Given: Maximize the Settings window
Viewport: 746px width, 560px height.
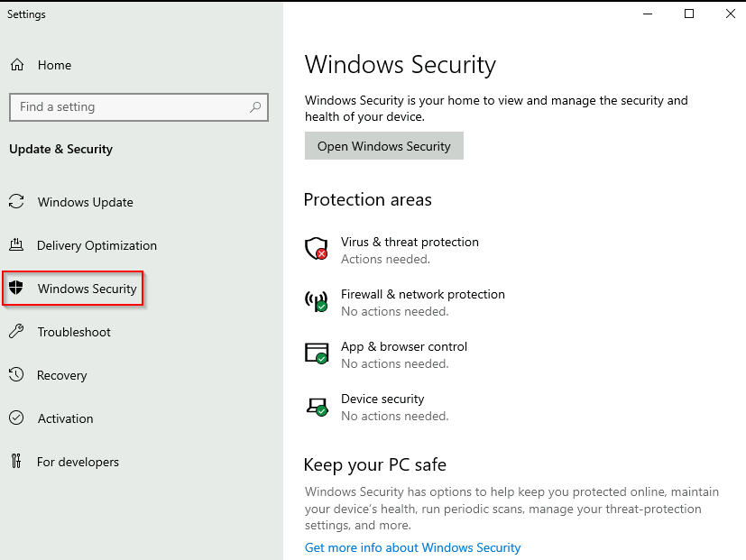Looking at the screenshot, I should point(689,14).
